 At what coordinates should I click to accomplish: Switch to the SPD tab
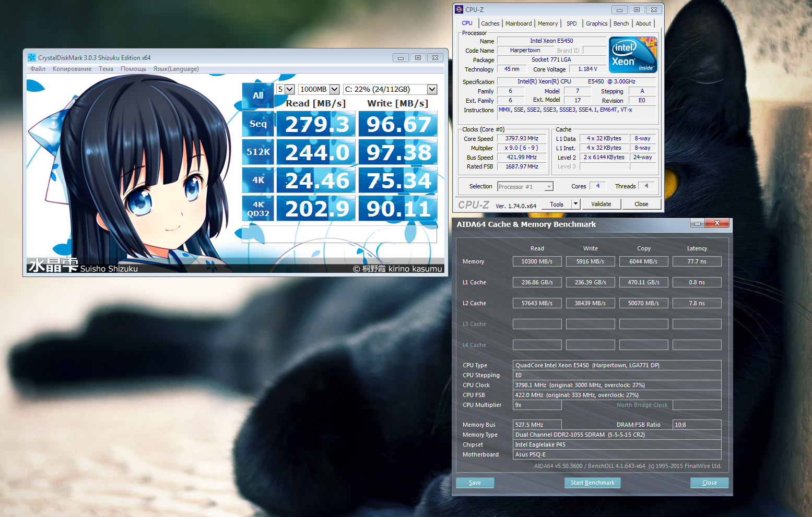coord(572,23)
